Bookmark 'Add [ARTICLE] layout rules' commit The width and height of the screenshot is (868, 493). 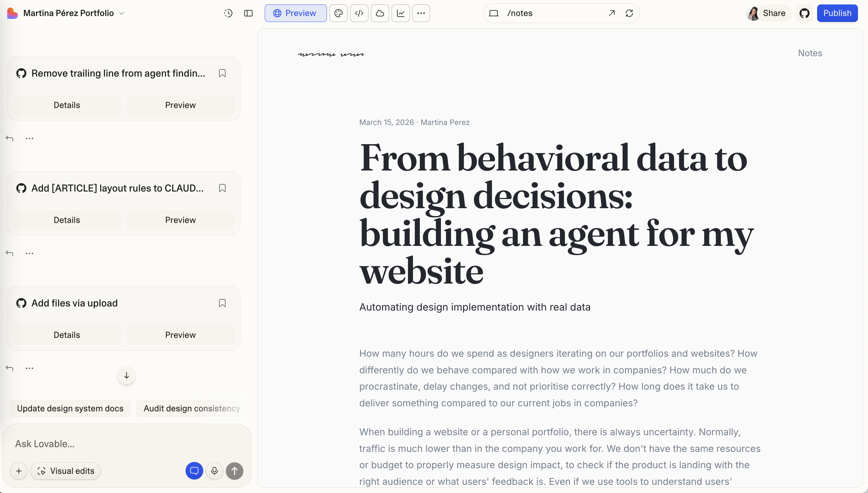click(x=222, y=188)
